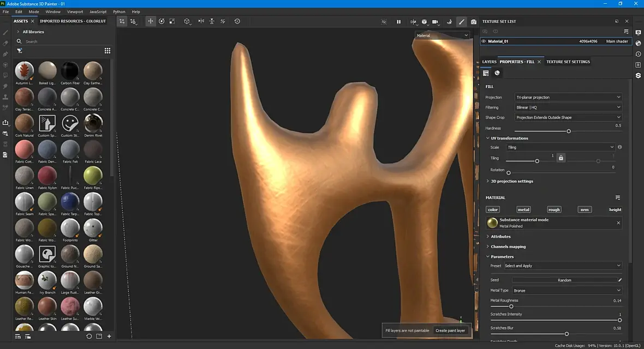The width and height of the screenshot is (644, 349).
Task: Select the translate move gizmo tool
Action: point(151,21)
